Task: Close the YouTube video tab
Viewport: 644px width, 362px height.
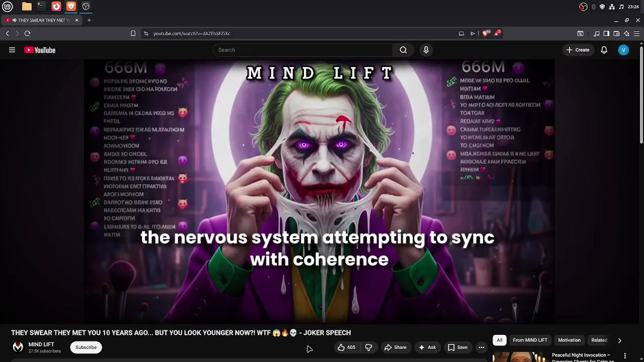Action: pos(76,20)
